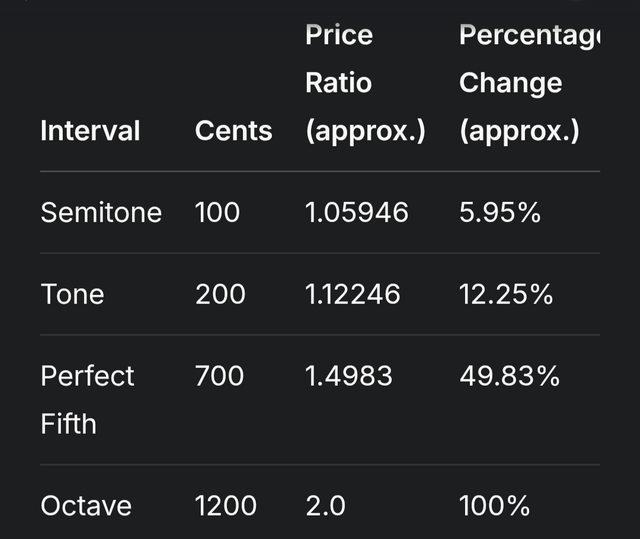
Task: Select the 1.05946 price ratio cell
Action: [x=357, y=213]
